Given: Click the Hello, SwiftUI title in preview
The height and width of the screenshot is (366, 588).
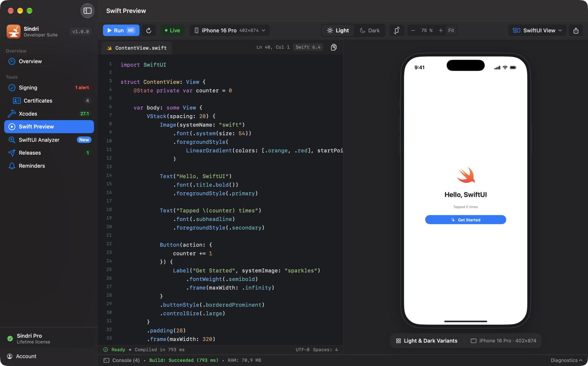Looking at the screenshot, I should click(x=465, y=195).
